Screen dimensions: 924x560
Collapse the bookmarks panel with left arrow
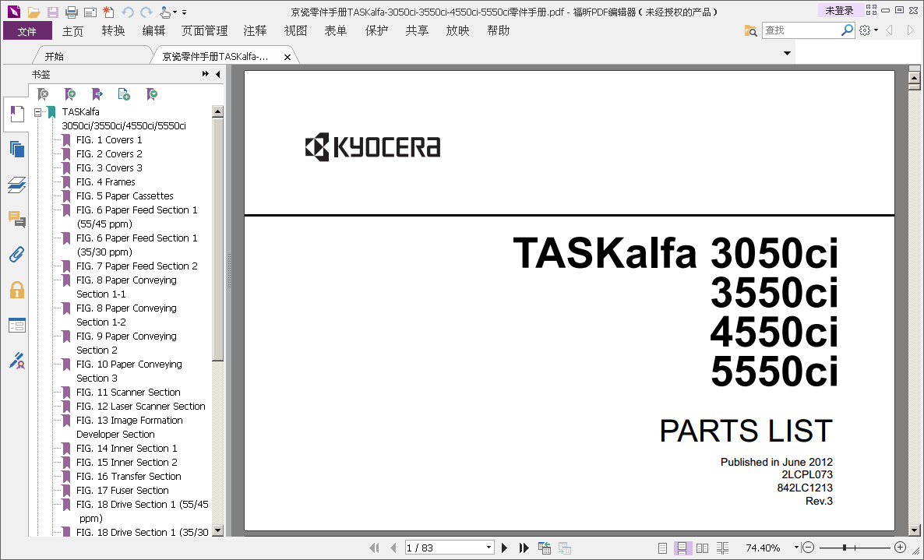[x=218, y=74]
